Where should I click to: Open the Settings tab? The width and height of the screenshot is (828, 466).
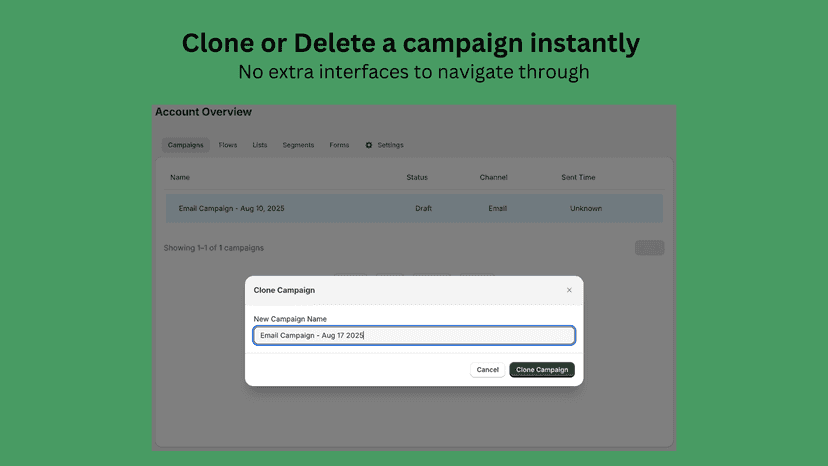(384, 145)
